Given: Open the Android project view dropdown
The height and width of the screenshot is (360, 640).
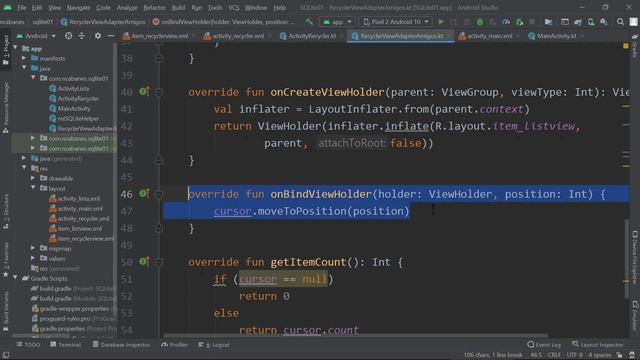Looking at the screenshot, I should point(37,36).
